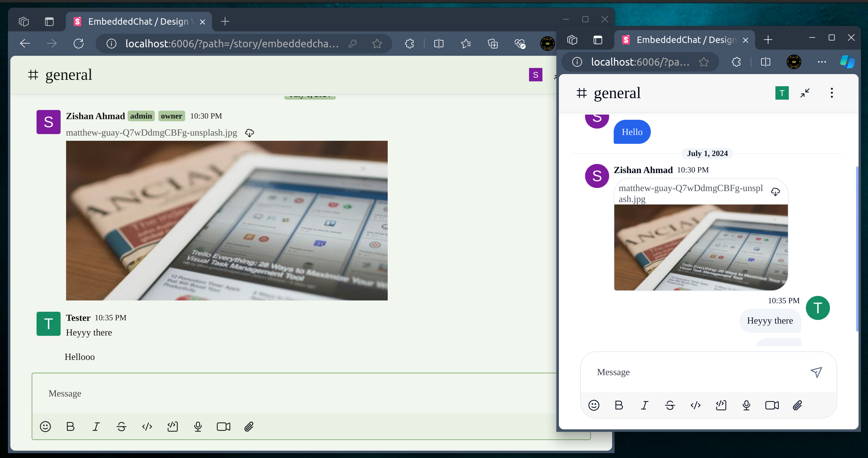Toggle strikethrough formatting in right chat toolbar
The height and width of the screenshot is (458, 868).
coord(670,405)
